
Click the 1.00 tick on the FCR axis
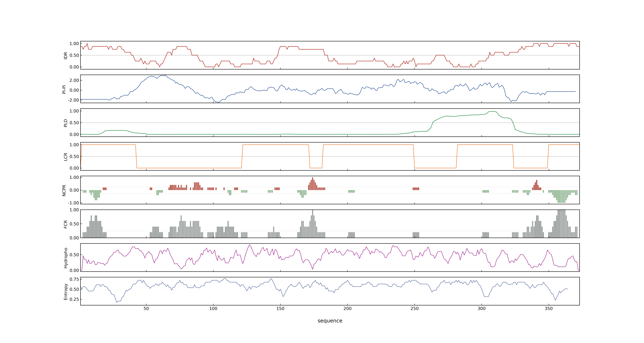pos(74,210)
